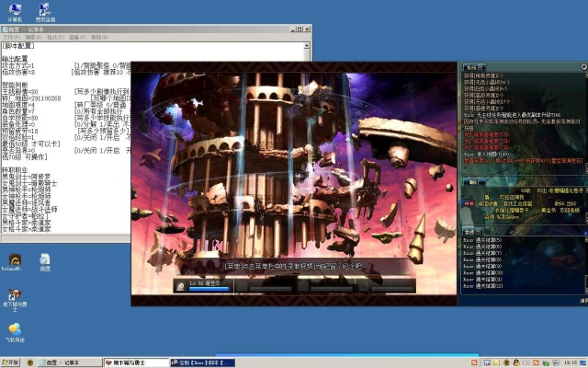The height and width of the screenshot is (368, 588).
Task: Click the 进入地图(1499) chat line
Action: tap(486, 155)
